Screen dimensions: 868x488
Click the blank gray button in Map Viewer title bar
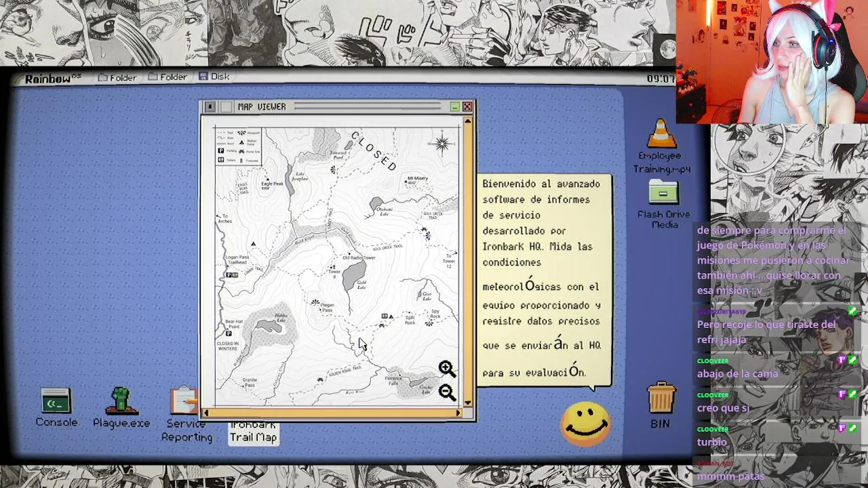pos(226,107)
